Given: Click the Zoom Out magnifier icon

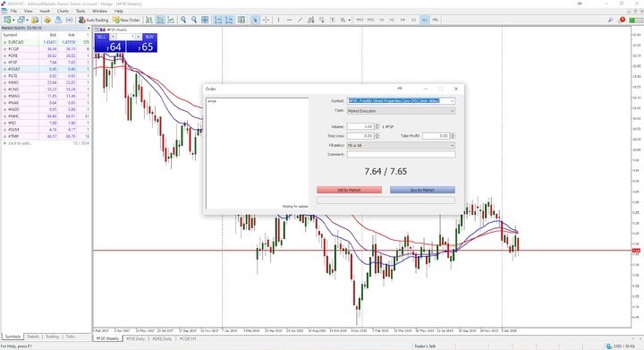Looking at the screenshot, I should (x=194, y=20).
